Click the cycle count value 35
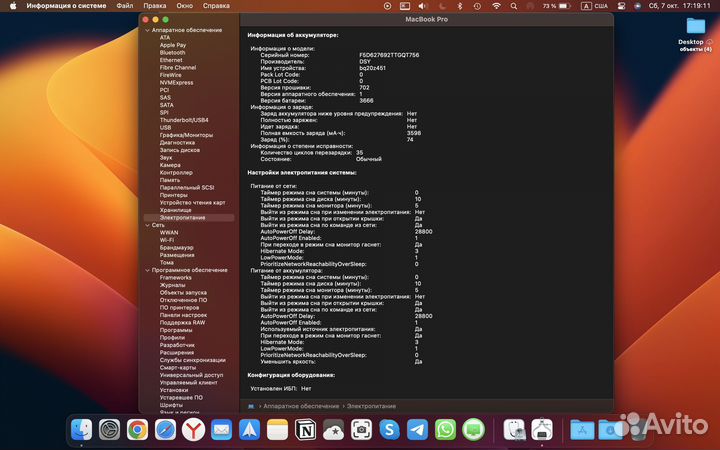 click(x=359, y=152)
